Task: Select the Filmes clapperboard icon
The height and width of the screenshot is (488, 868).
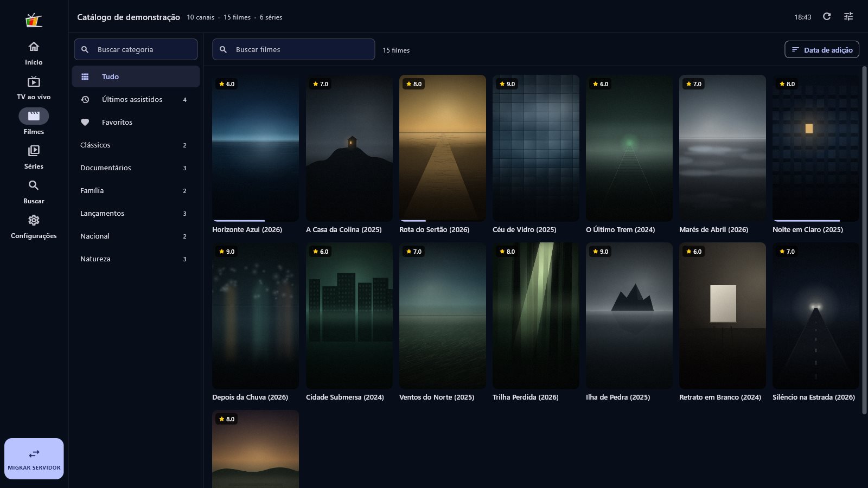Action: (x=34, y=116)
